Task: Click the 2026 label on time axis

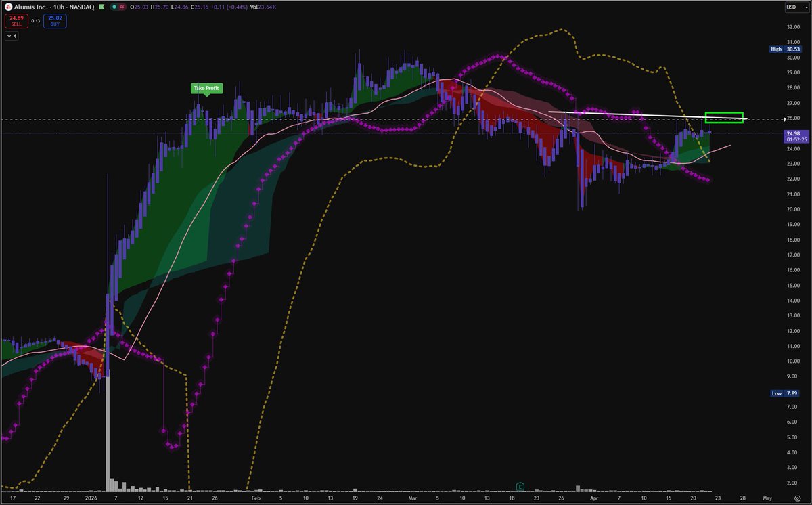Action: (91, 497)
